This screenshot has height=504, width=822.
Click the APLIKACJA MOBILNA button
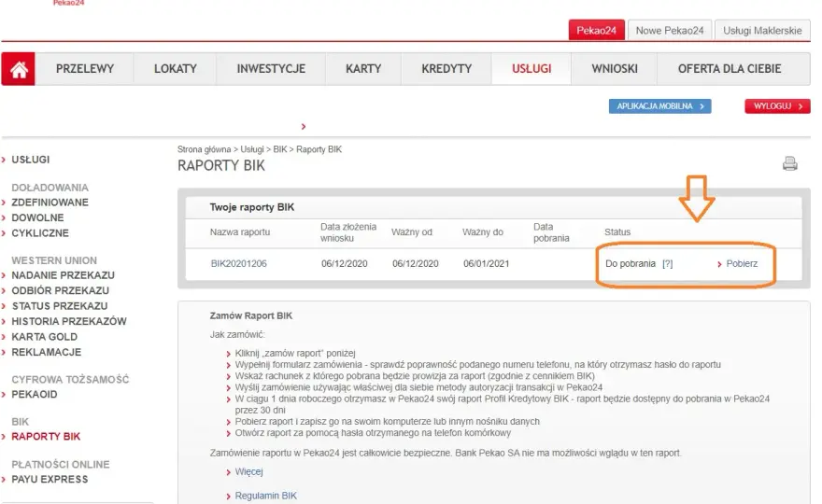pyautogui.click(x=660, y=106)
